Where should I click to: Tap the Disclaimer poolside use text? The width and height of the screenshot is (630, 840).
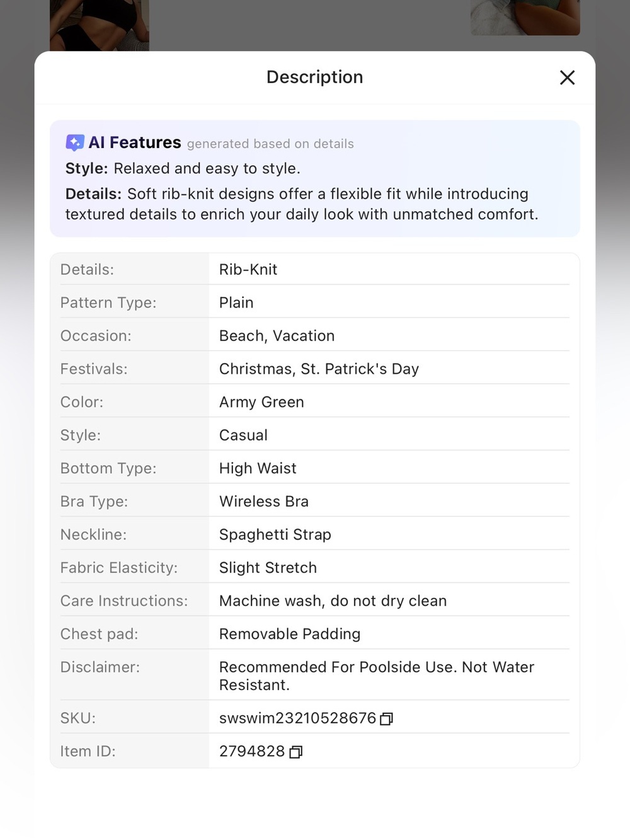(x=377, y=676)
